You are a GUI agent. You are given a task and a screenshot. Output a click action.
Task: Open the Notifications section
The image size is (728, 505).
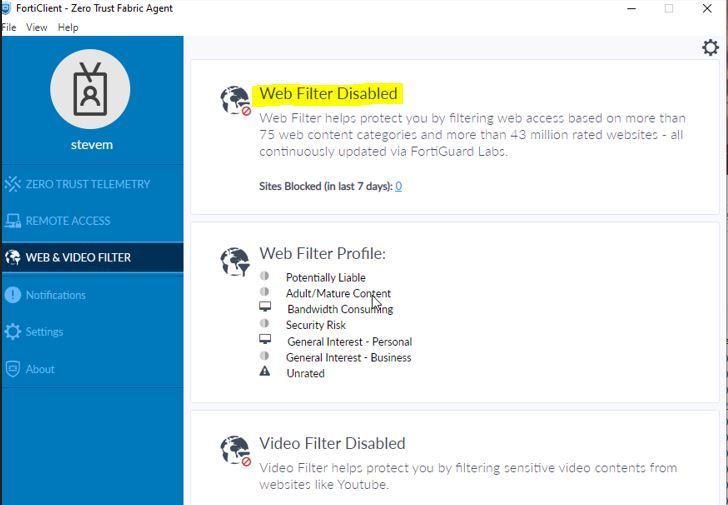(x=56, y=295)
